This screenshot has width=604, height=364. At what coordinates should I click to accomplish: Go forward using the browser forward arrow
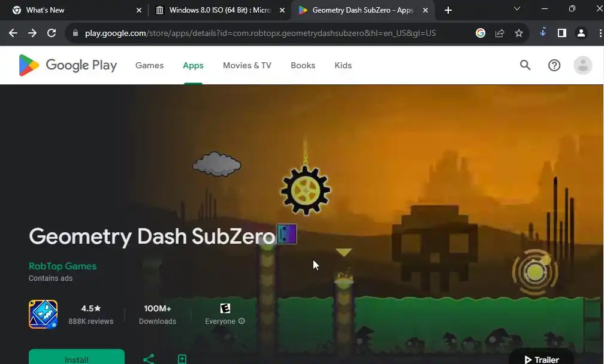coord(32,33)
